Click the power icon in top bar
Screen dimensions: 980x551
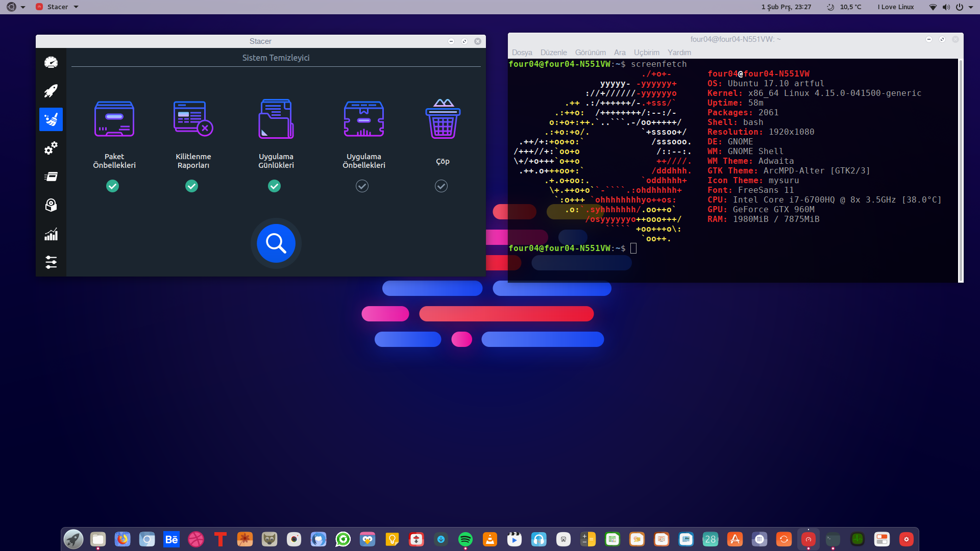(x=959, y=7)
